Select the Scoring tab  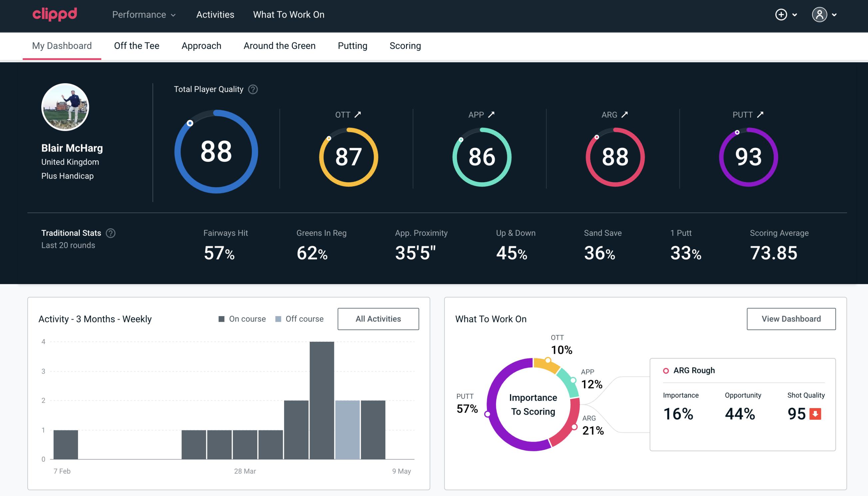[405, 45]
